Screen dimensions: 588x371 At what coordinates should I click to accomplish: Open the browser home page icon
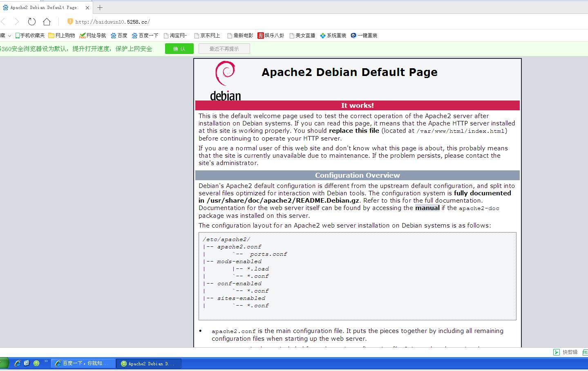[47, 22]
